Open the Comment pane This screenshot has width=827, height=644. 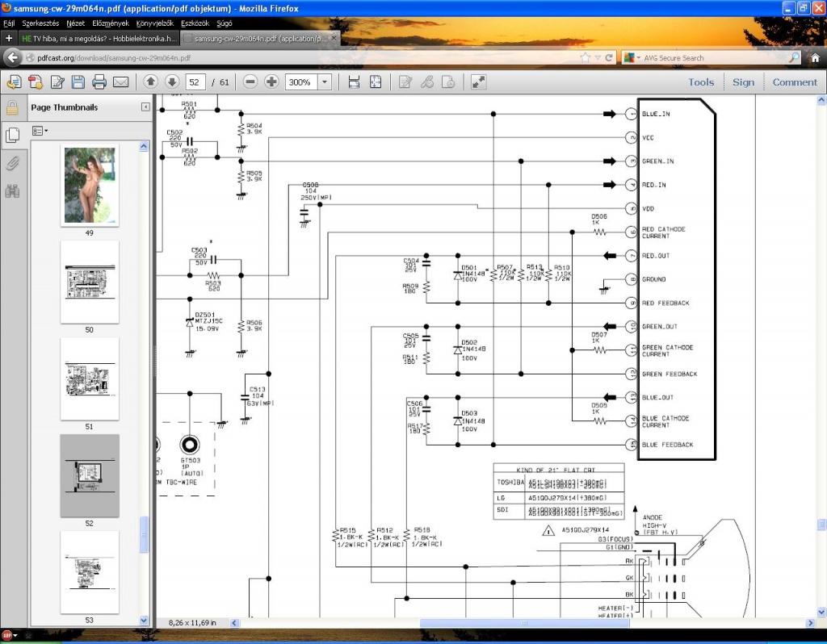(795, 82)
